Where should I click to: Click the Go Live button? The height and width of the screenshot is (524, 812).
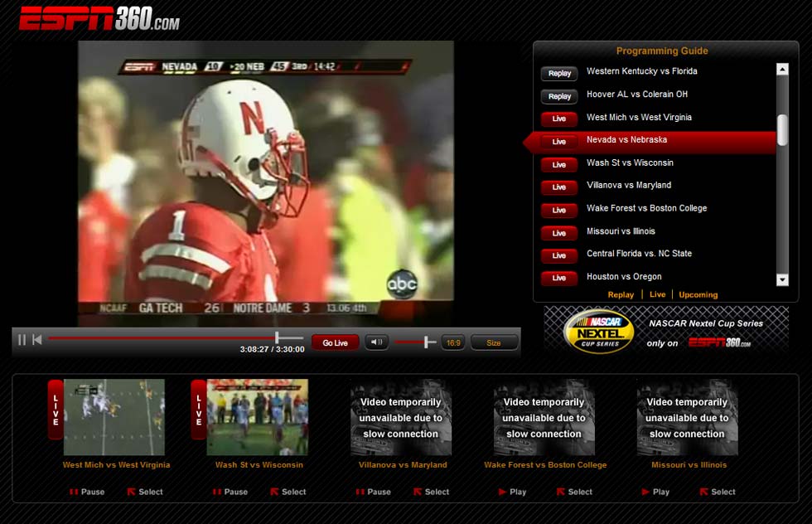335,342
